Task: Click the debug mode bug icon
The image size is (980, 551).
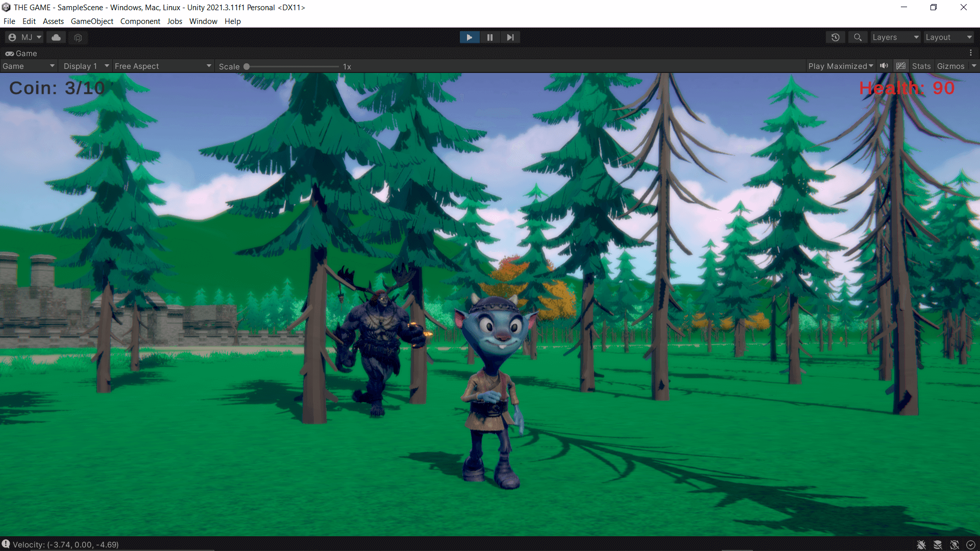Action: pyautogui.click(x=921, y=545)
